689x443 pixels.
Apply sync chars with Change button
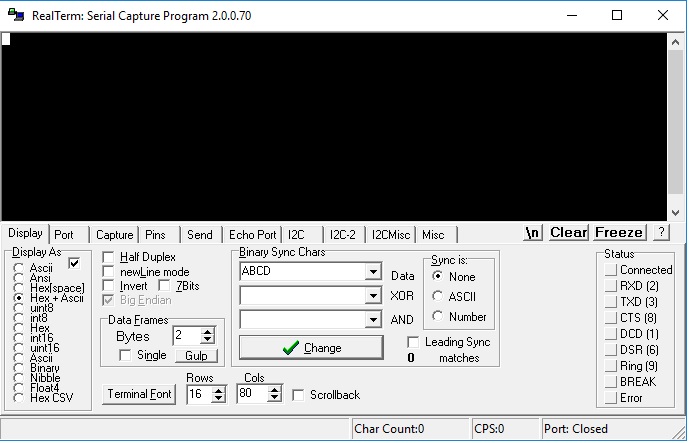coord(312,348)
